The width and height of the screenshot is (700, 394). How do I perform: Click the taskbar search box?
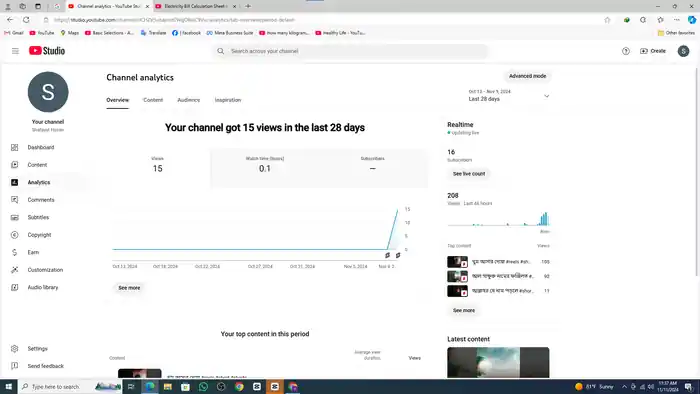[x=70, y=386]
